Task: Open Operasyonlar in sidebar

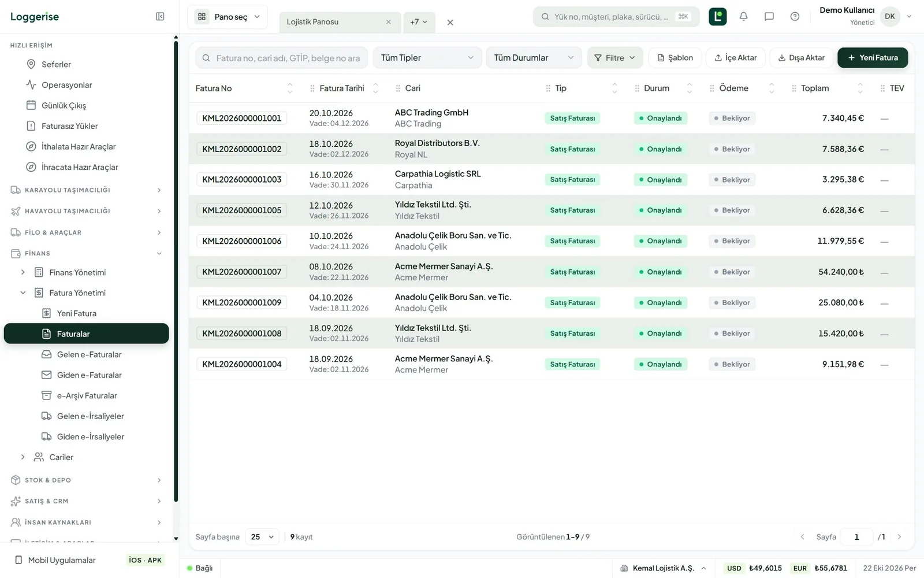Action: pos(66,85)
